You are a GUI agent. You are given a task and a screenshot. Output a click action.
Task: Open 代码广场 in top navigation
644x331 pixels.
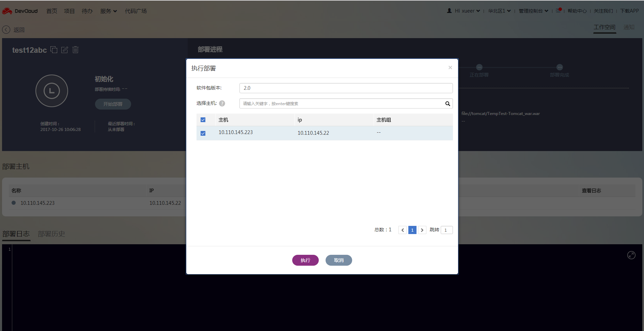tap(136, 11)
